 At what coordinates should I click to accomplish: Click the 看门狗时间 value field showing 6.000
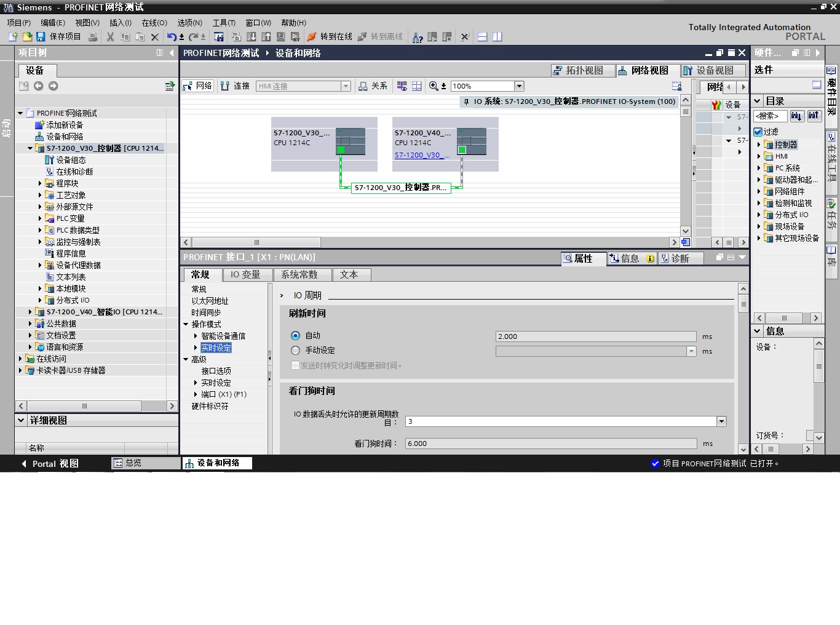pos(551,444)
